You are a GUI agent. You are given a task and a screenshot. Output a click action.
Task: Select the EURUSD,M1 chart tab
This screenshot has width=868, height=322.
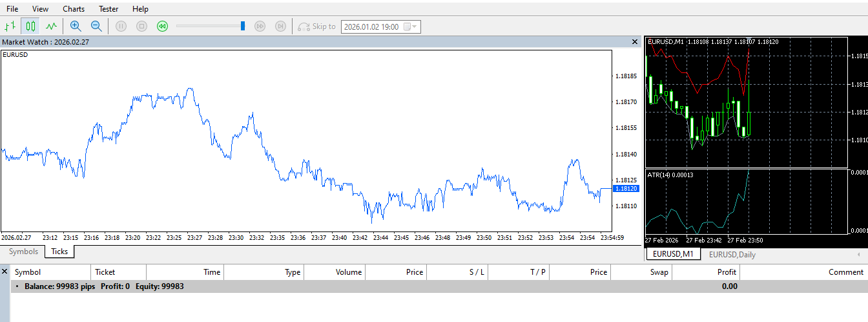click(673, 254)
